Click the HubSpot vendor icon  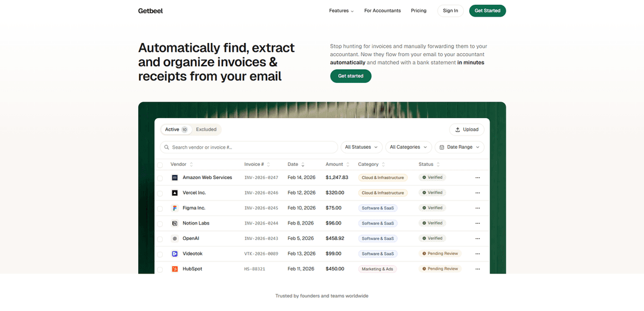tap(175, 269)
